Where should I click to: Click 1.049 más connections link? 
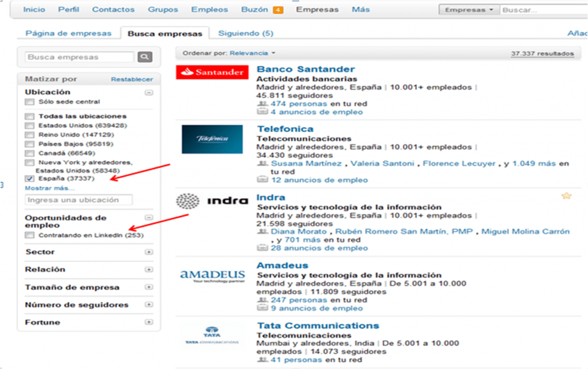click(535, 163)
